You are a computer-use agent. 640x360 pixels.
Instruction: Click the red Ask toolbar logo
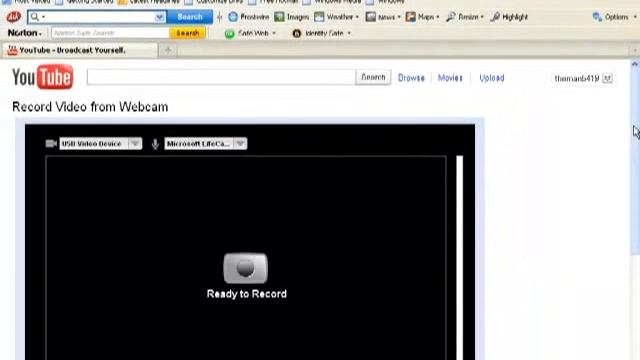click(x=14, y=17)
